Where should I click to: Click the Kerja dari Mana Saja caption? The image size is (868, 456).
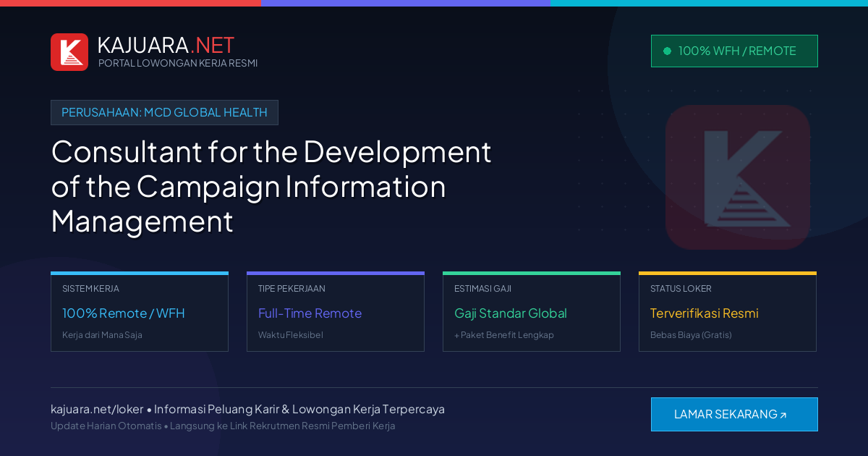pos(102,335)
